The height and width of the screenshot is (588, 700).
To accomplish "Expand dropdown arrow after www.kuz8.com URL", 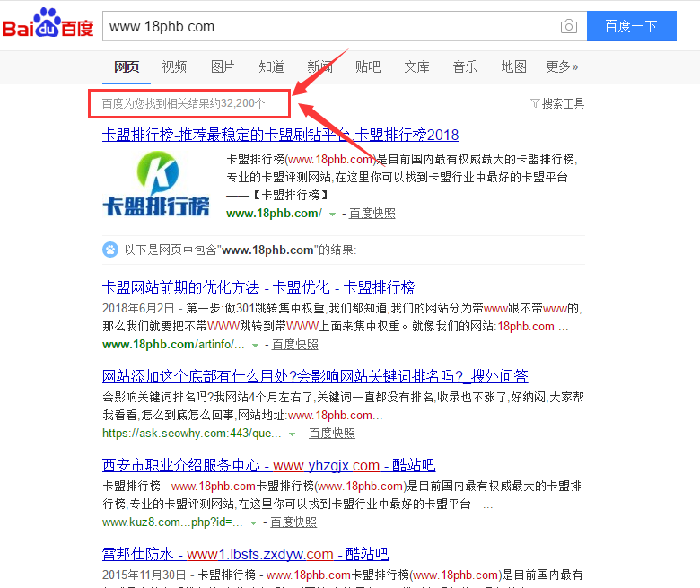I will click(x=254, y=522).
